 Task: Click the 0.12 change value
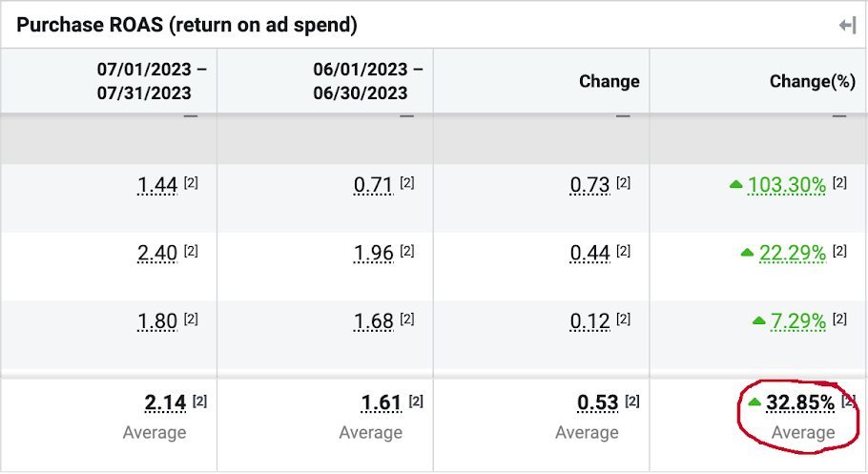point(589,321)
